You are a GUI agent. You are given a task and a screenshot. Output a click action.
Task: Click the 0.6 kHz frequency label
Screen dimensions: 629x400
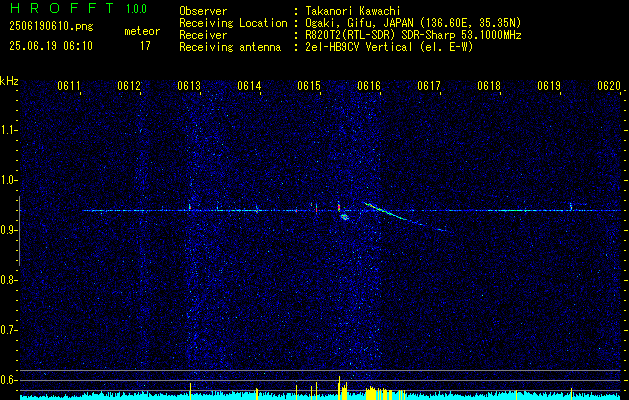[8, 380]
